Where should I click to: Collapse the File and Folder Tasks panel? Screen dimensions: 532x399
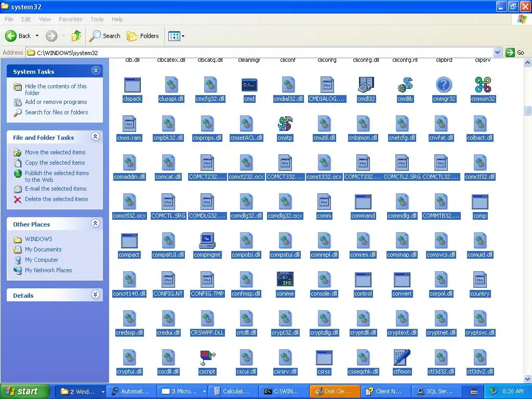click(96, 137)
